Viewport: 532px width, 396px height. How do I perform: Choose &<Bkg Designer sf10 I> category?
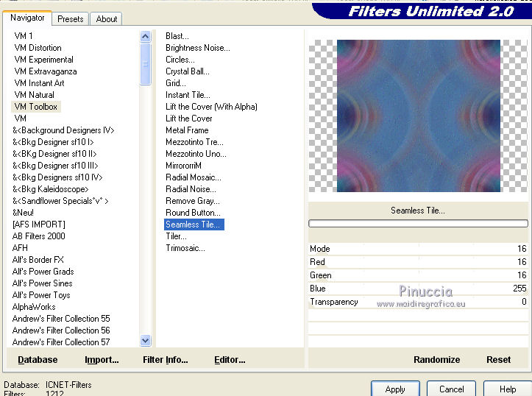(53, 142)
